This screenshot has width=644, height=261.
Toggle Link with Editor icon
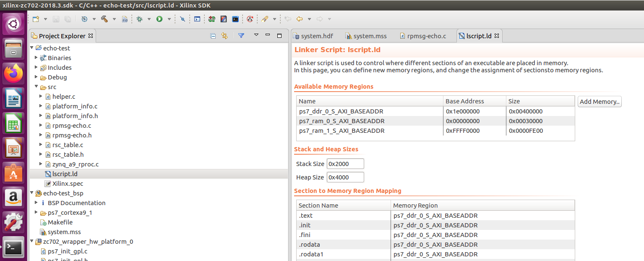224,36
